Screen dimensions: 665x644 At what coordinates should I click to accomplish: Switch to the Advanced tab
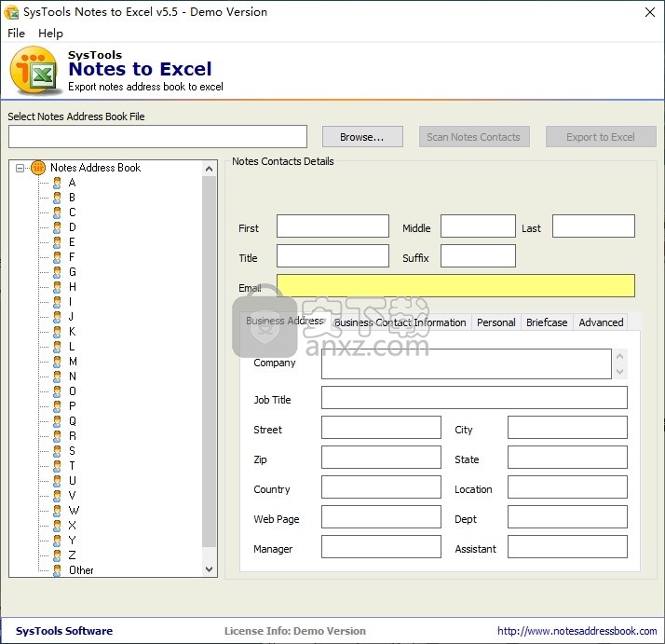click(601, 322)
